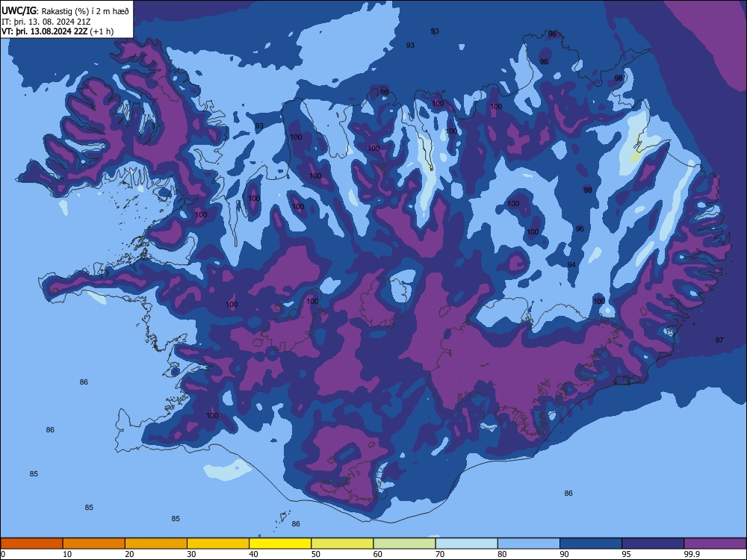Click the '97' humidity value on map
Viewport: 747px width, 560px height.
coord(719,340)
